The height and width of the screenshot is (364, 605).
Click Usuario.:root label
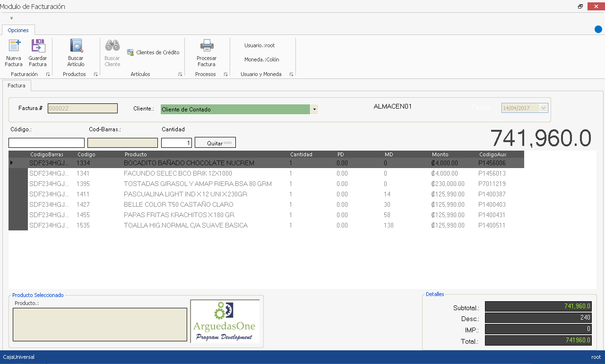pos(259,45)
